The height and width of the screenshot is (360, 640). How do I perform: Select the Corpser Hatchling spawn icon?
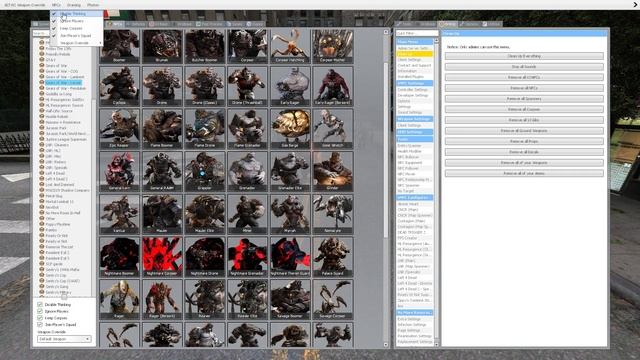(290, 46)
